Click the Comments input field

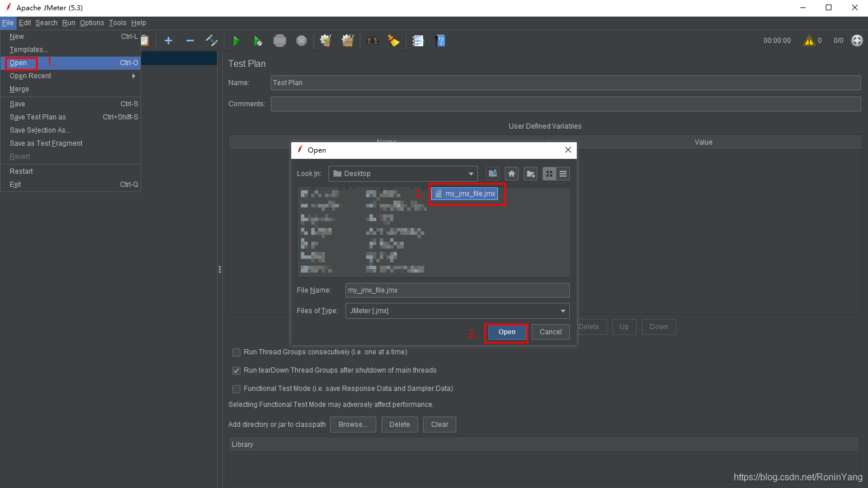[x=565, y=104]
